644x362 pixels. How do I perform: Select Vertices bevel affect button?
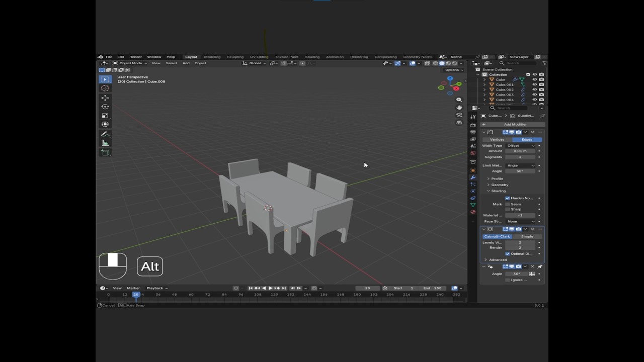point(497,139)
